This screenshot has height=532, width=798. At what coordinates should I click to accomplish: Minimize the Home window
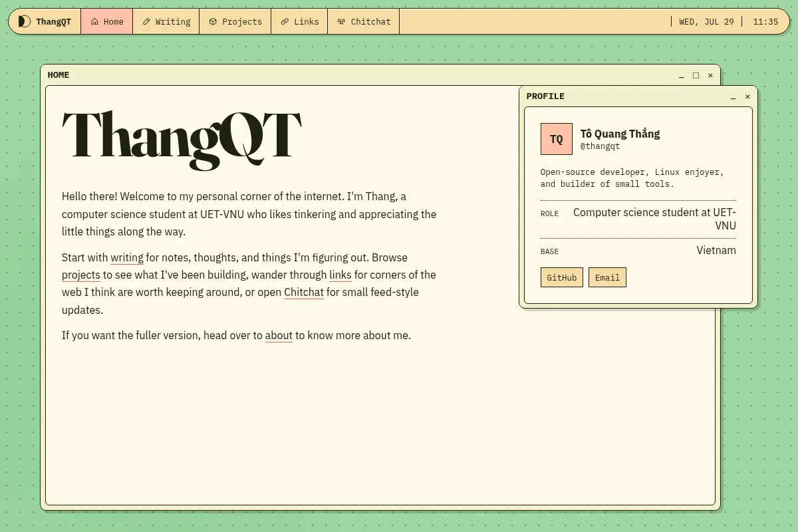coord(681,75)
